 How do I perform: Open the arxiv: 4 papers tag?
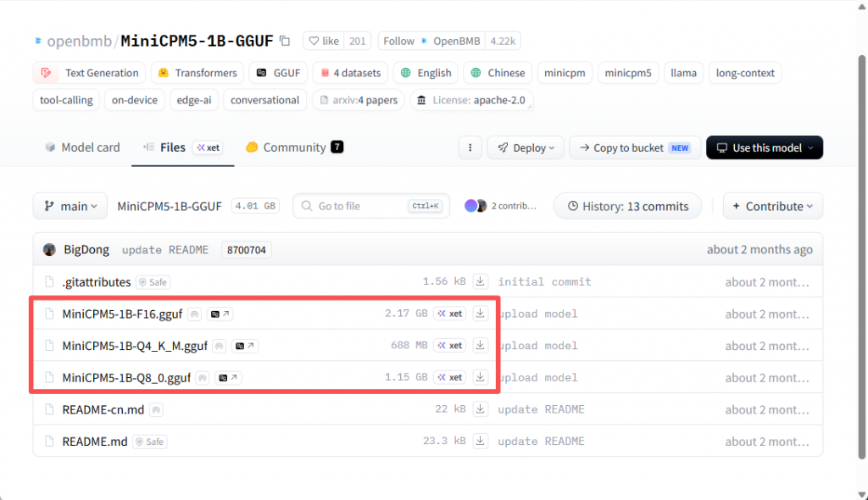coord(359,100)
